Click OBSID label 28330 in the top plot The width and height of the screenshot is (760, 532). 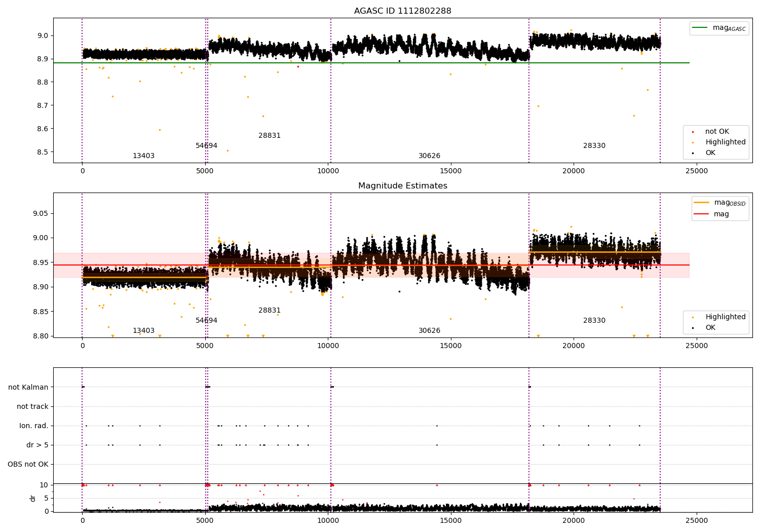tap(594, 146)
